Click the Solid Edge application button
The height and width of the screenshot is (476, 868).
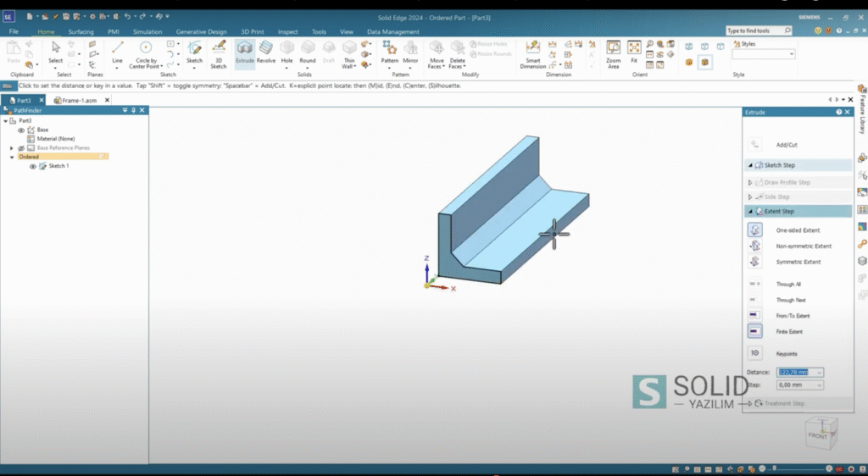tap(8, 17)
